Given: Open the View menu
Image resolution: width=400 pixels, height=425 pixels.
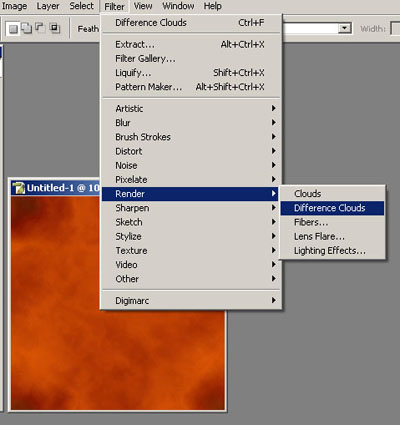Looking at the screenshot, I should (143, 6).
